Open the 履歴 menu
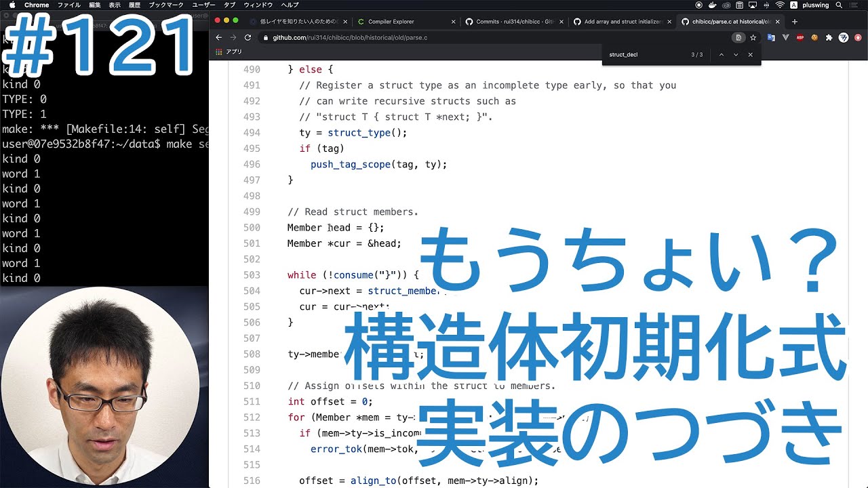 pyautogui.click(x=134, y=5)
